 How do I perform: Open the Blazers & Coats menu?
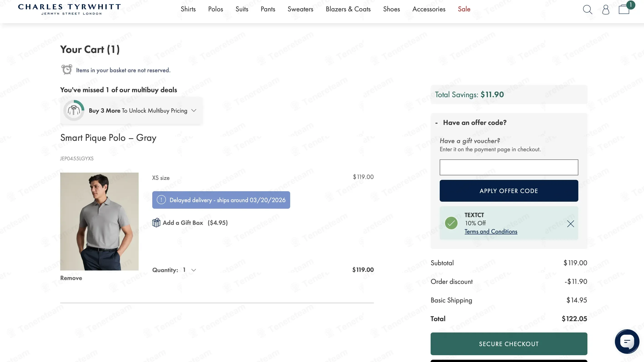click(x=348, y=9)
